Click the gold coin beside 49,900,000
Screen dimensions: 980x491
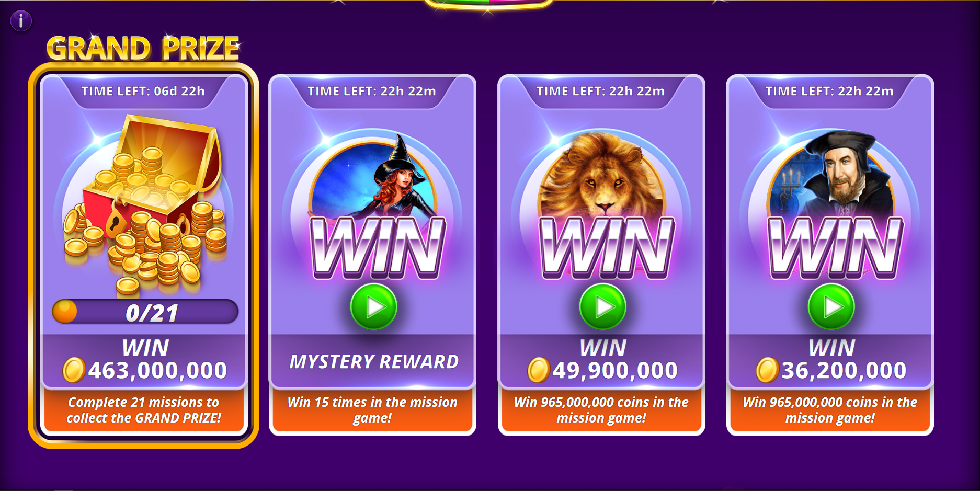[x=538, y=370]
